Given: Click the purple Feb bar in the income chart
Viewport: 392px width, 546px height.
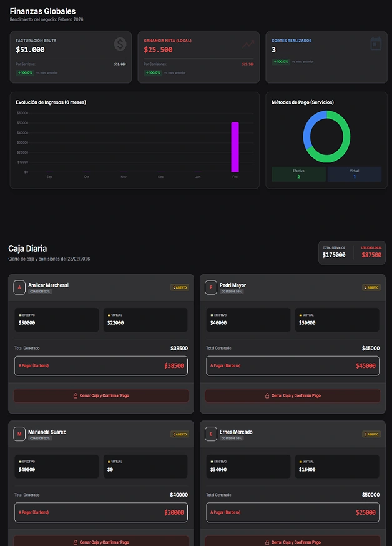Looking at the screenshot, I should [235, 147].
